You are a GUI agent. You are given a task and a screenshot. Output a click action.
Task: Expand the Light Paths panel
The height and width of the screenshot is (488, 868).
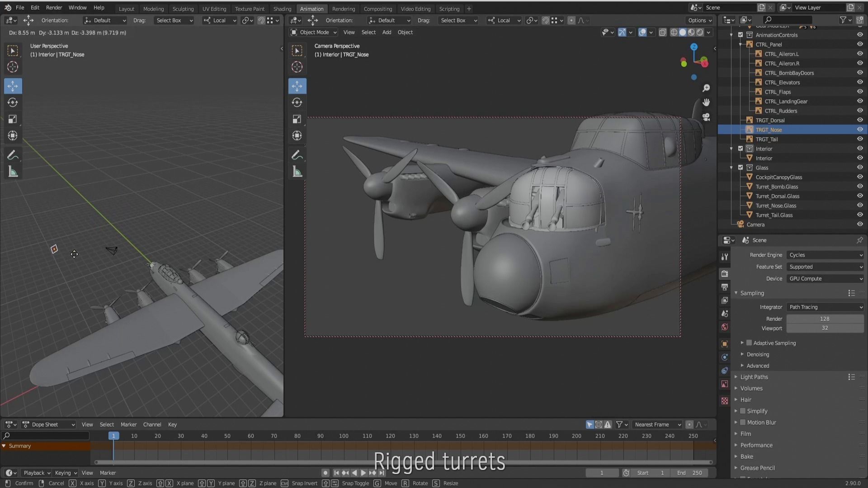coord(754,377)
